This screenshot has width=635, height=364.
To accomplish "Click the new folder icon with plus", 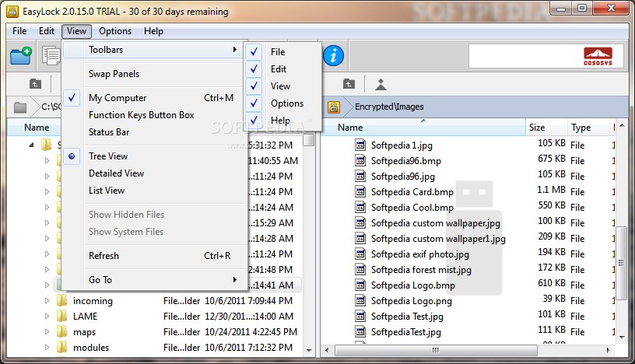I will (x=21, y=55).
